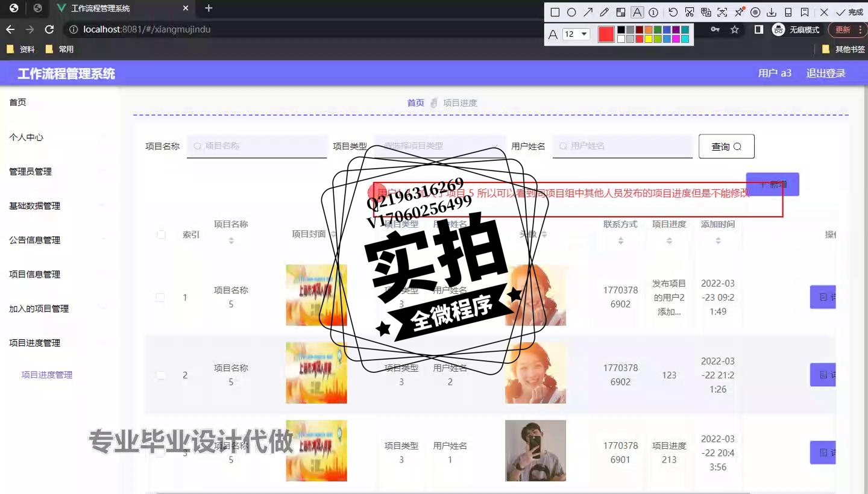Toggle browser side panel icon
868x494 pixels.
click(x=759, y=30)
